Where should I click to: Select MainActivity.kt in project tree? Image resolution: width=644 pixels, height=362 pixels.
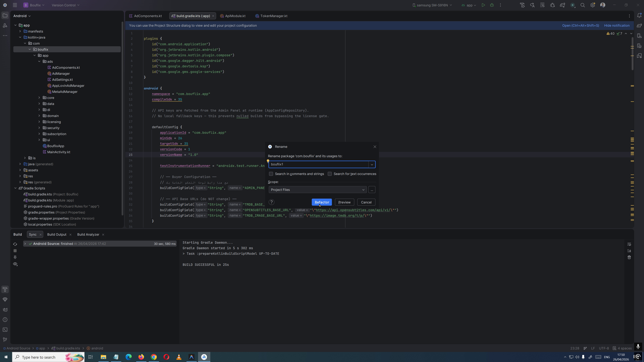coord(59,152)
